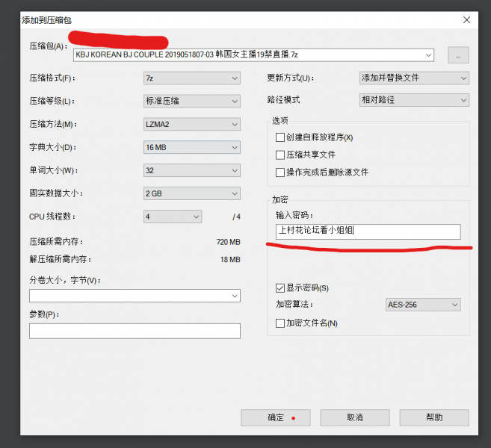
Task: Click the Help (帮助) button
Action: point(434,417)
